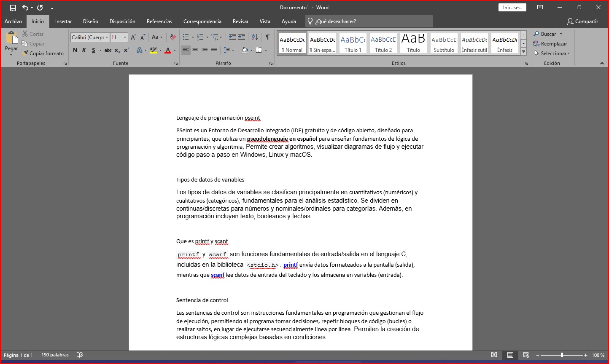The image size is (609, 364).
Task: Click the Compartir button
Action: (x=582, y=21)
